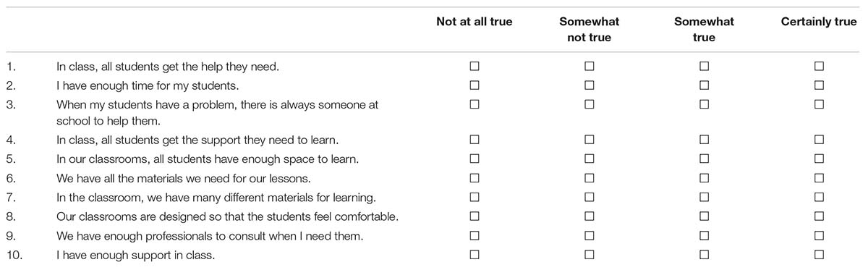Check 'Somewhat not true' for statement 1
The width and height of the screenshot is (868, 270).
click(590, 66)
